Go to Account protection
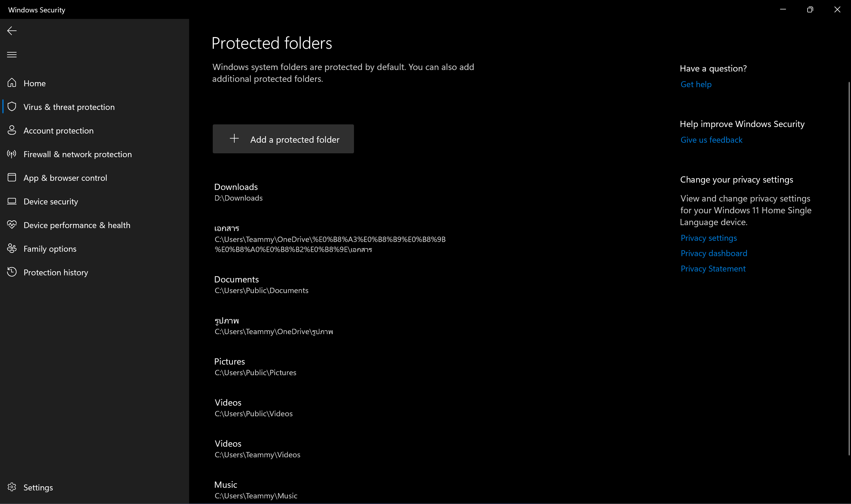851x504 pixels. click(59, 131)
